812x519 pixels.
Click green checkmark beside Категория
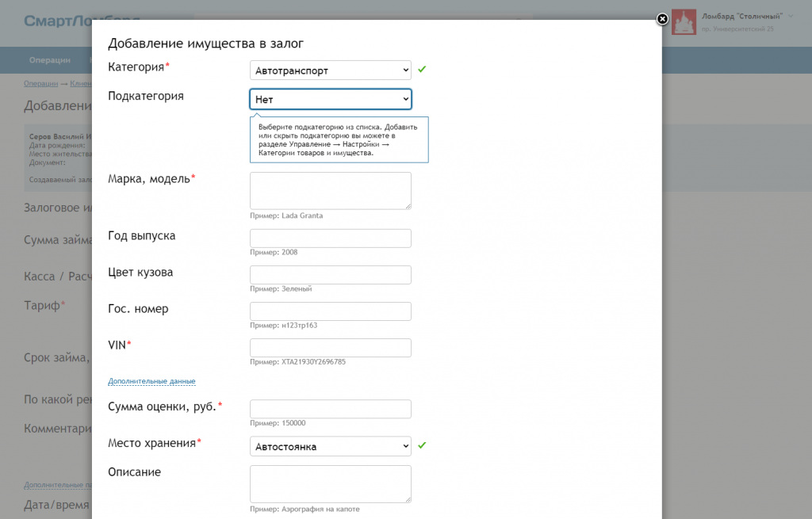422,70
